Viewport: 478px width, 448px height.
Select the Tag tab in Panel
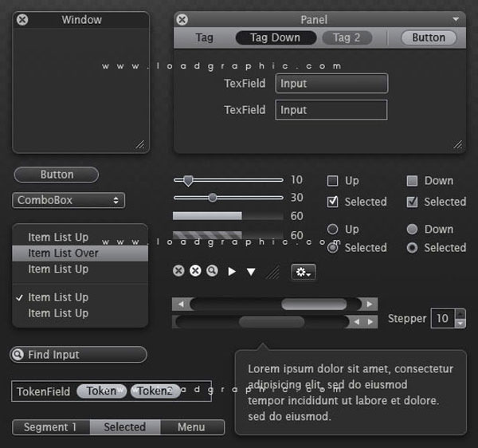[204, 37]
